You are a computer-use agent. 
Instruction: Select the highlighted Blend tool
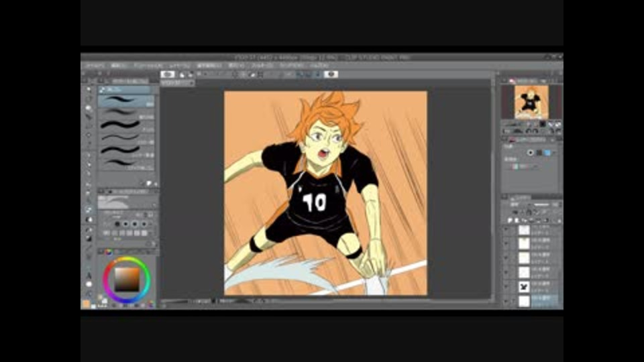coord(89,209)
